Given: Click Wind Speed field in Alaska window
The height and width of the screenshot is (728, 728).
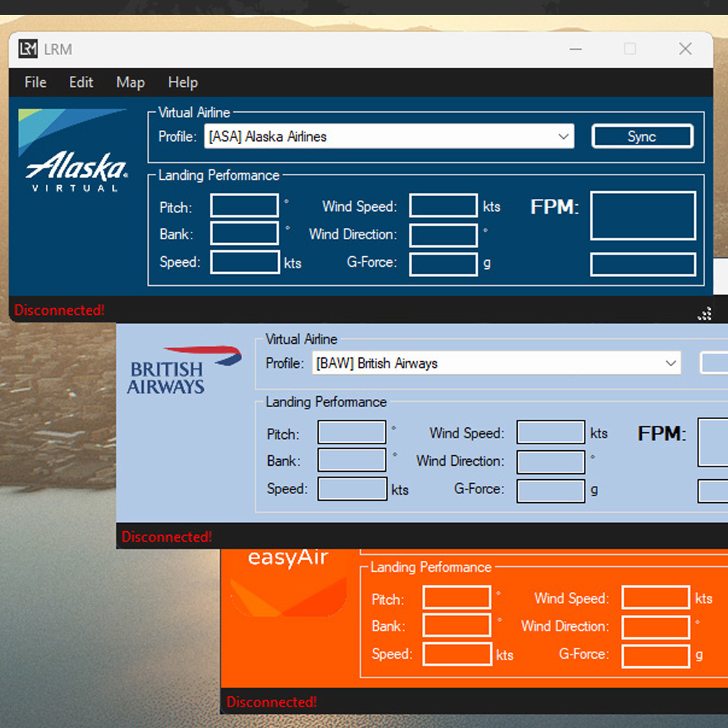Looking at the screenshot, I should (443, 206).
